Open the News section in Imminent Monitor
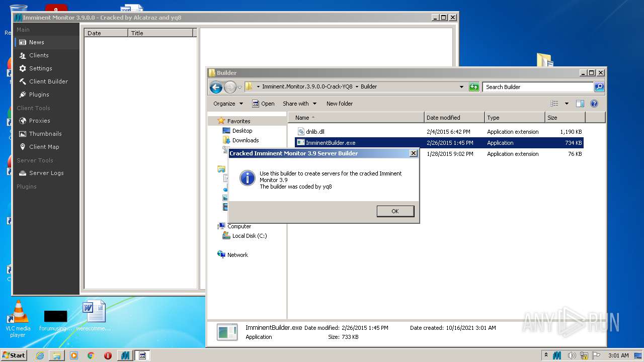The width and height of the screenshot is (644, 362). coord(46,42)
